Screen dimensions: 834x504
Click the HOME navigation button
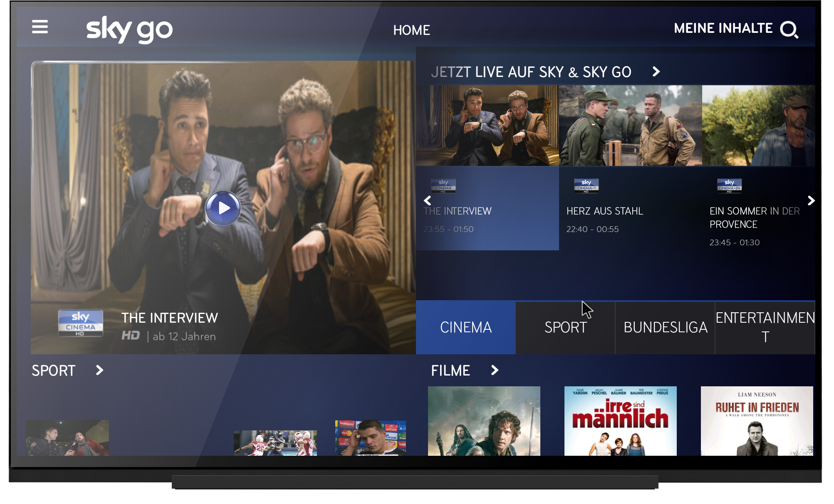[x=412, y=29]
